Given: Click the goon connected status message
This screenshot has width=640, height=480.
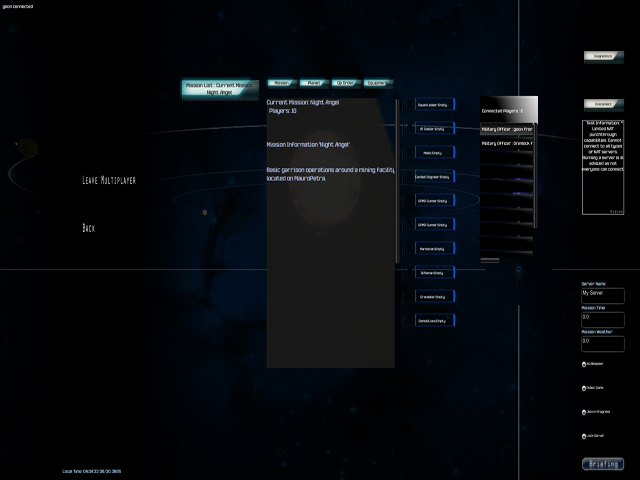Looking at the screenshot, I should [18, 7].
